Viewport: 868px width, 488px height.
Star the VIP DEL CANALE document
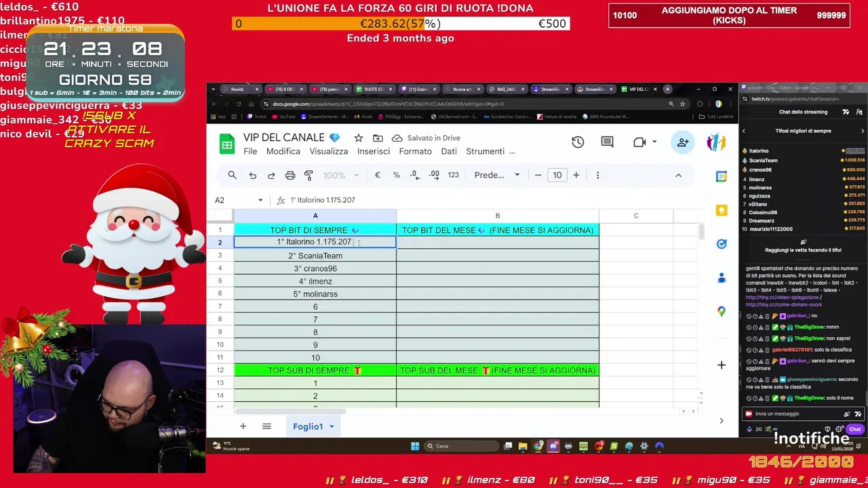coord(358,138)
